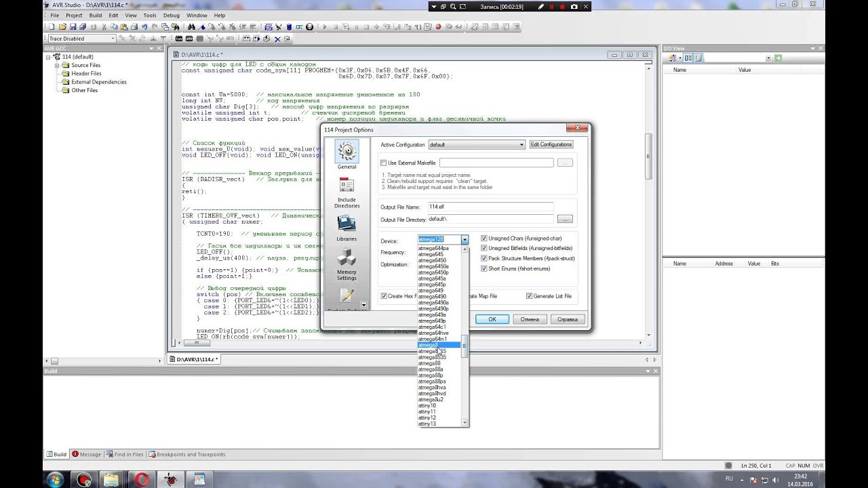Enable Use External Makefile checkbox
The width and height of the screenshot is (868, 488).
384,163
